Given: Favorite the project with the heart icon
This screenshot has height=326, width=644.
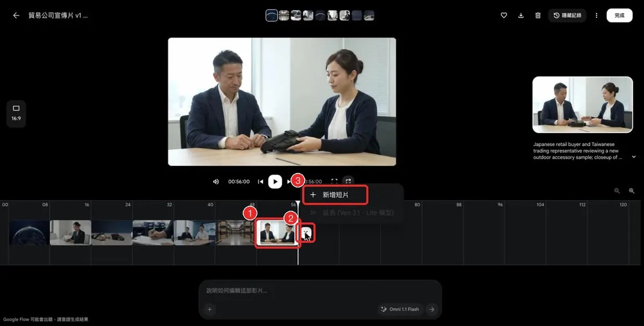Looking at the screenshot, I should (504, 16).
